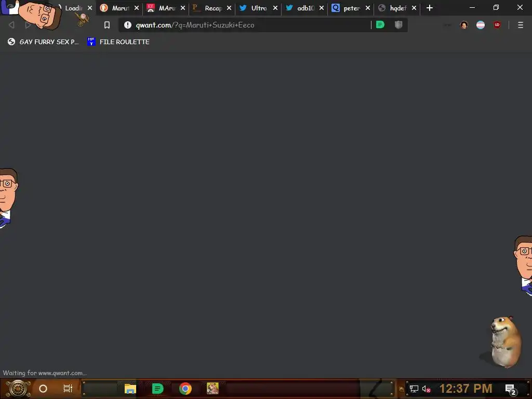Go forward using the forward arrow
Image resolution: width=532 pixels, height=399 pixels.
(28, 25)
